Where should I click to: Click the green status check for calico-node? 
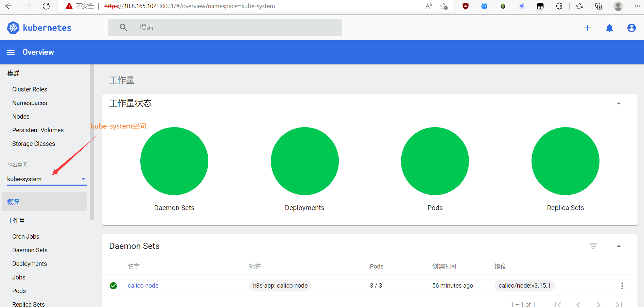coord(114,286)
